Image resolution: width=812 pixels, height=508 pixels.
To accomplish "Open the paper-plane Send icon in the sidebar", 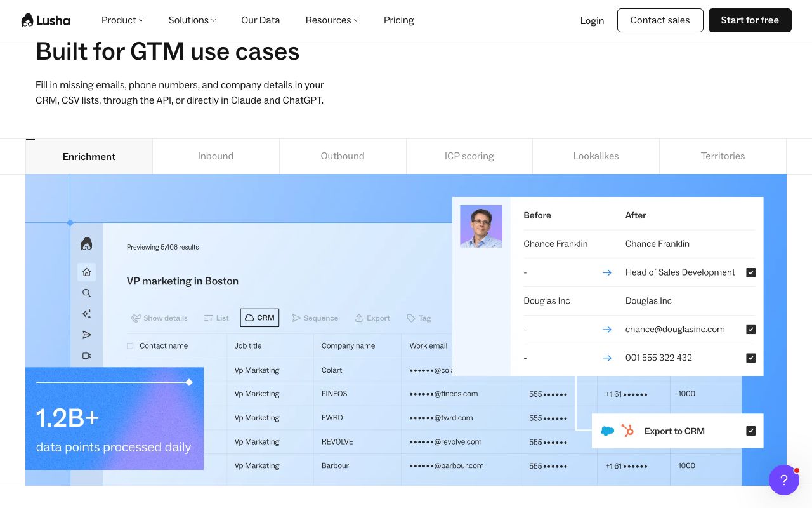I will pyautogui.click(x=87, y=335).
